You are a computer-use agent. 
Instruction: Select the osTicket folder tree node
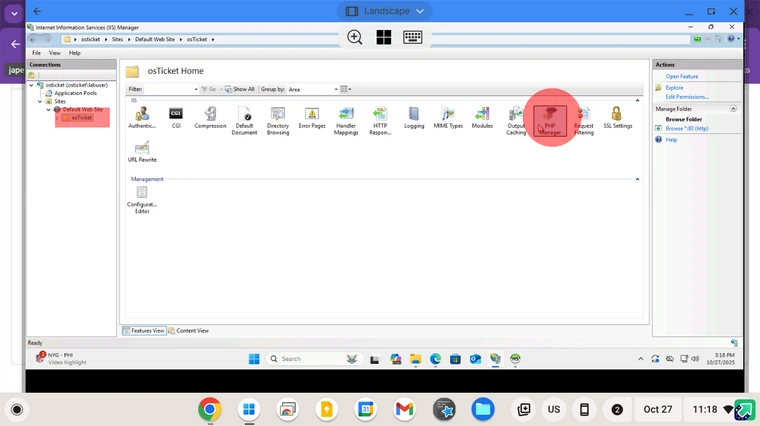pyautogui.click(x=81, y=118)
